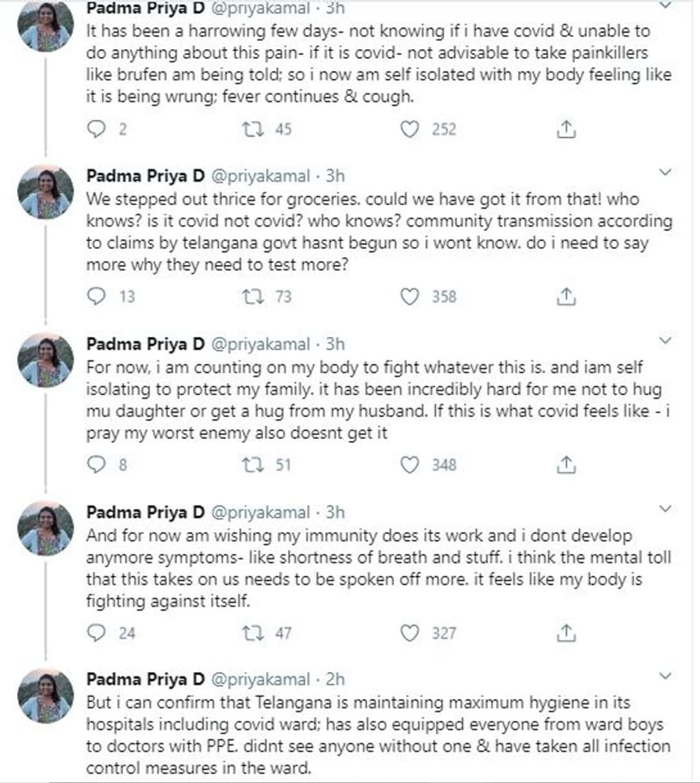Screen dimensions: 700x783
Task: Open the 2h timestamp of the last tweet
Action: tap(335, 679)
